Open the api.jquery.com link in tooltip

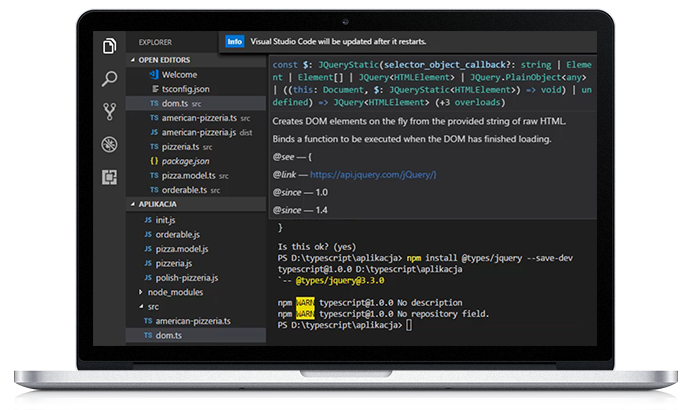pyautogui.click(x=373, y=175)
